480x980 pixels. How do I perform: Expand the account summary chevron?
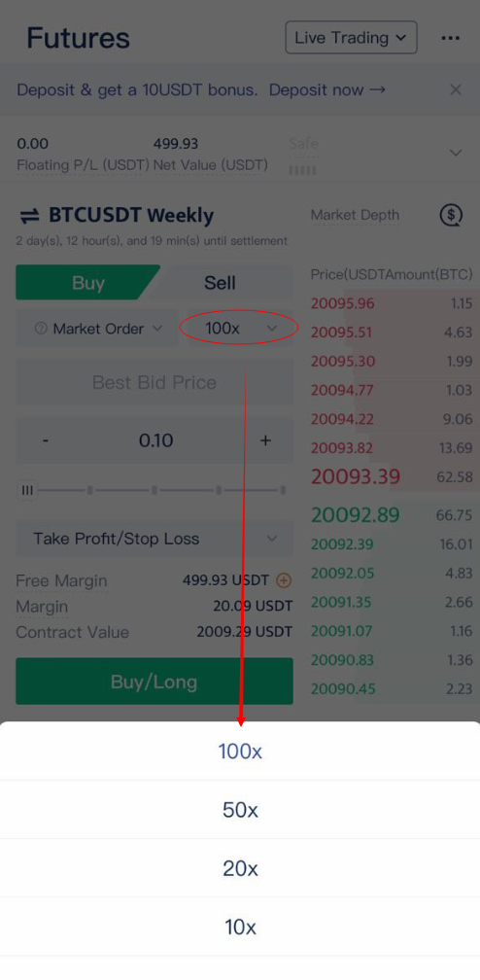(457, 153)
